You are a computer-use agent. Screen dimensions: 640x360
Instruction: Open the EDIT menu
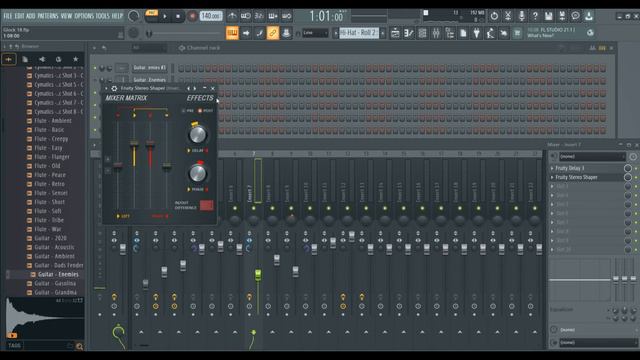(19, 16)
